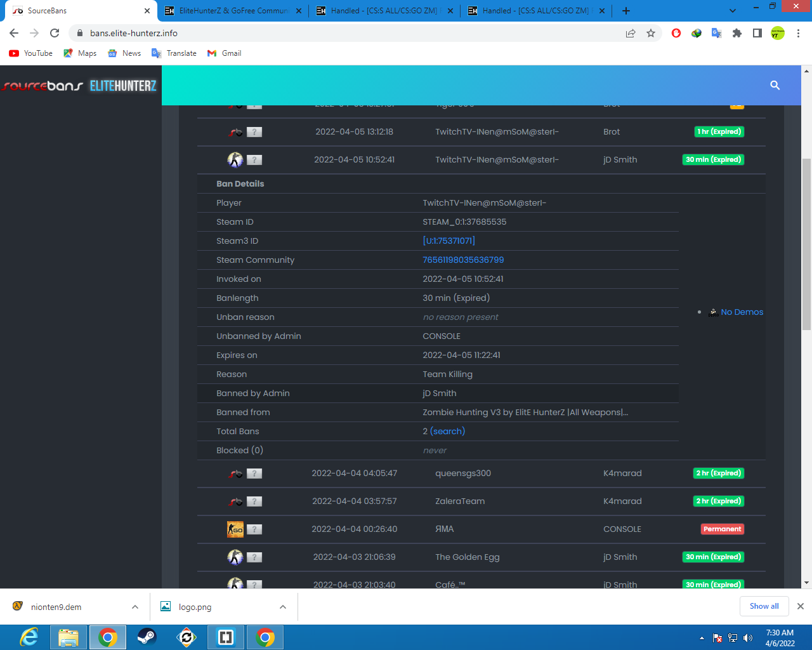Open the tab search chevron dropdown
This screenshot has width=812, height=650.
(x=733, y=11)
